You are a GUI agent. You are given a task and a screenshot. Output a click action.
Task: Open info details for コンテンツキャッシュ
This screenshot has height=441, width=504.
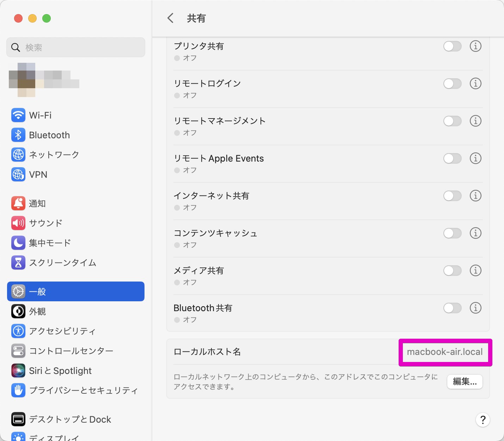coord(475,233)
